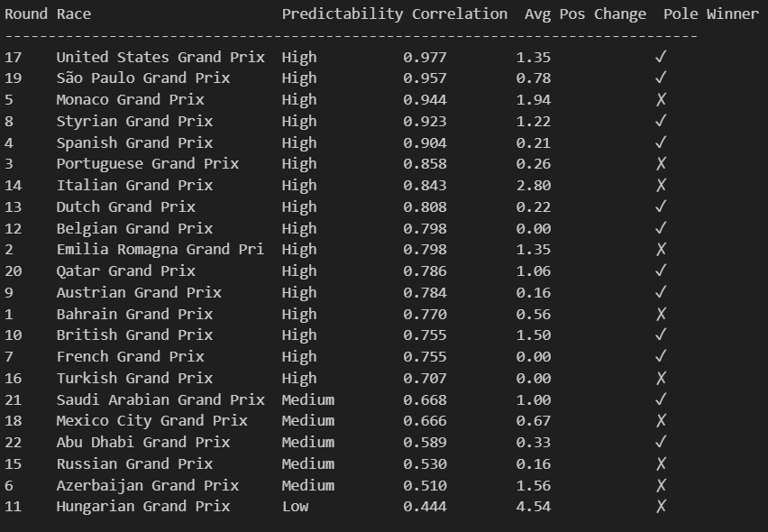The width and height of the screenshot is (768, 532).
Task: Click the Monaco Grand Prix X mark
Action: pos(661,99)
